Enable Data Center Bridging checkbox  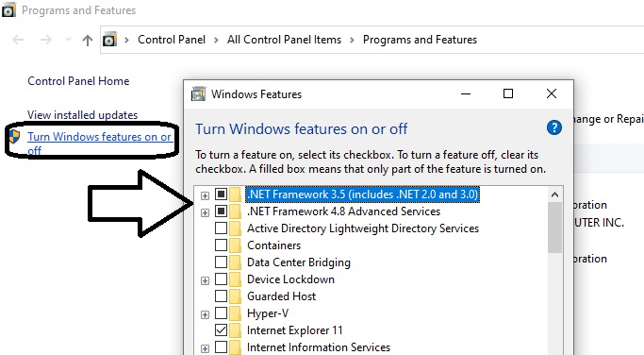(x=221, y=262)
